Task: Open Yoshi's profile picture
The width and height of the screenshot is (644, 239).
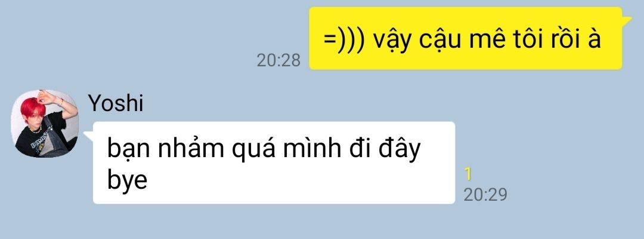Action: point(45,124)
